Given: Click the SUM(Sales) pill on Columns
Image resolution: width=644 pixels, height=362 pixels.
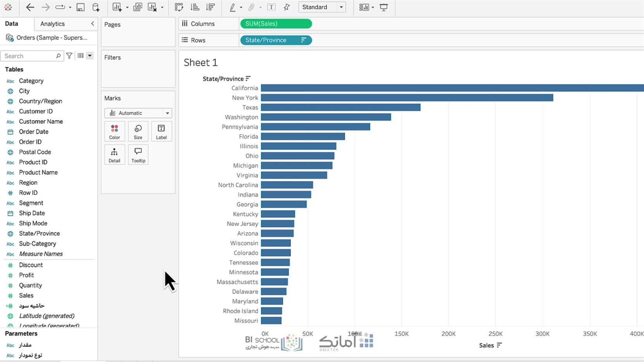Looking at the screenshot, I should click(x=276, y=24).
